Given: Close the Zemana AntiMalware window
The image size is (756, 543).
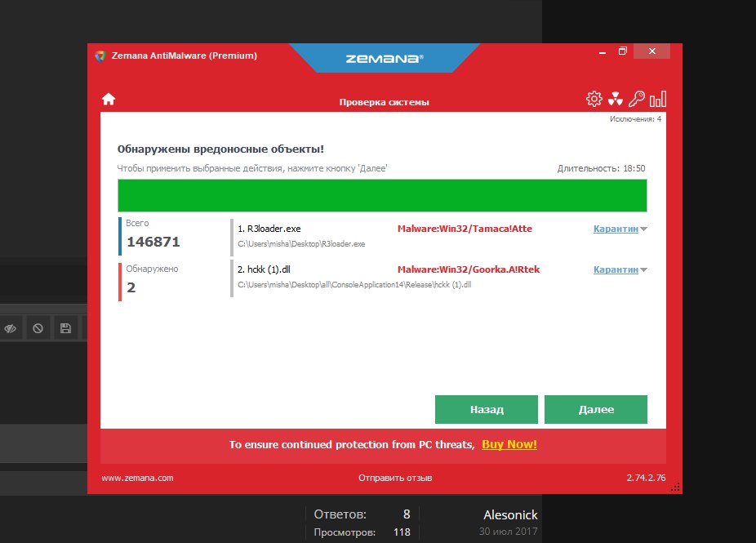Looking at the screenshot, I should [x=651, y=51].
